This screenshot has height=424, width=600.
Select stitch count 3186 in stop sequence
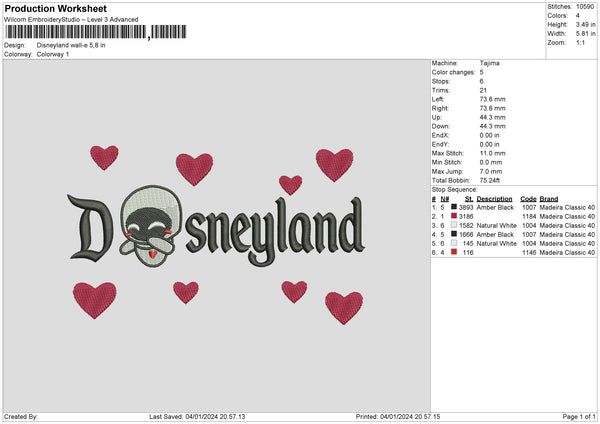(466, 217)
